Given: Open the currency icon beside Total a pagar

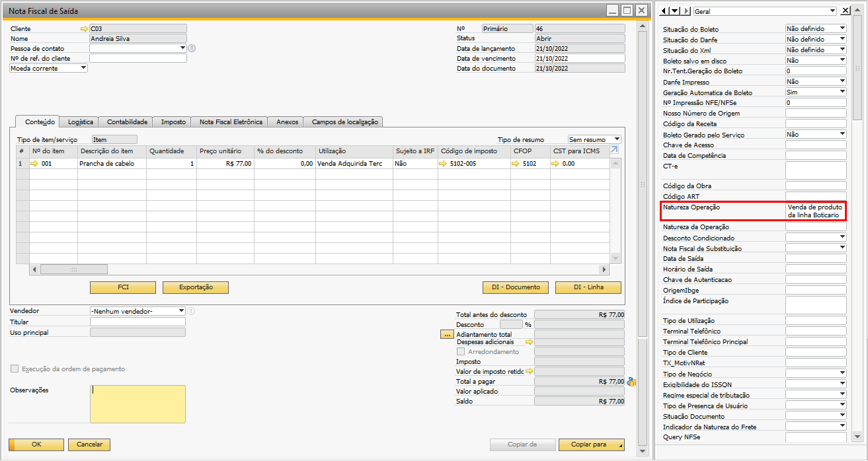Looking at the screenshot, I should click(631, 382).
